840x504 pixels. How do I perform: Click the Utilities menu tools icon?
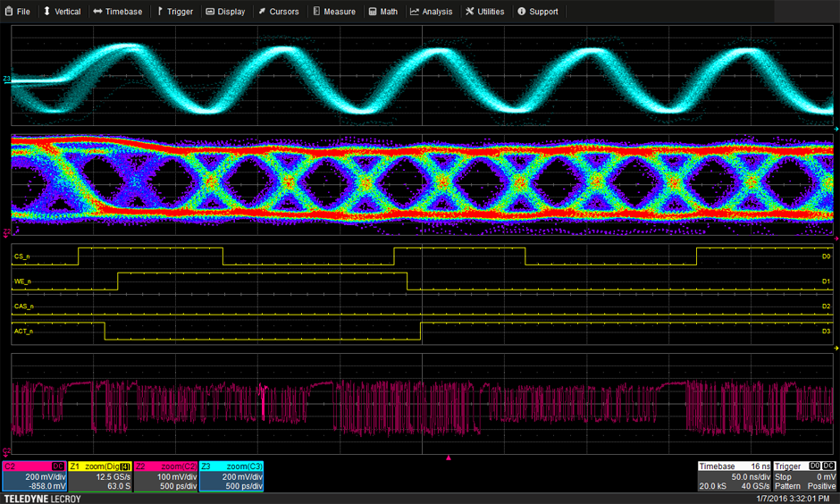click(x=470, y=12)
